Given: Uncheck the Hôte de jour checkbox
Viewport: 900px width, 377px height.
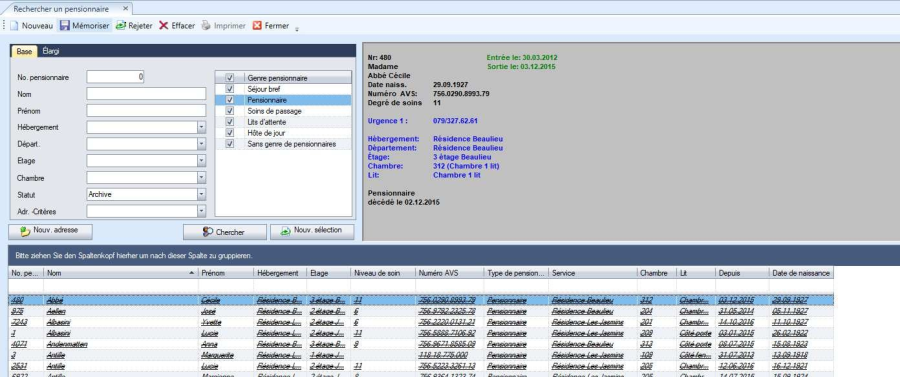Looking at the screenshot, I should [x=230, y=133].
